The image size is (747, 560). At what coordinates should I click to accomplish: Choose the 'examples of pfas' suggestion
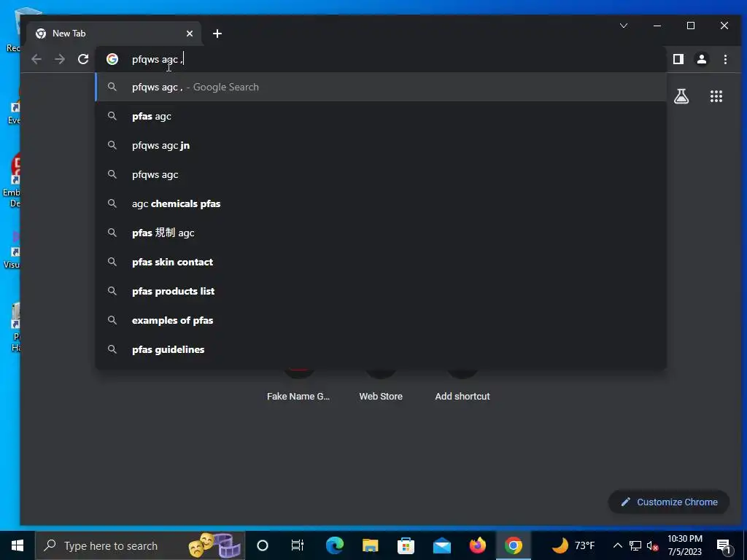coord(381,321)
